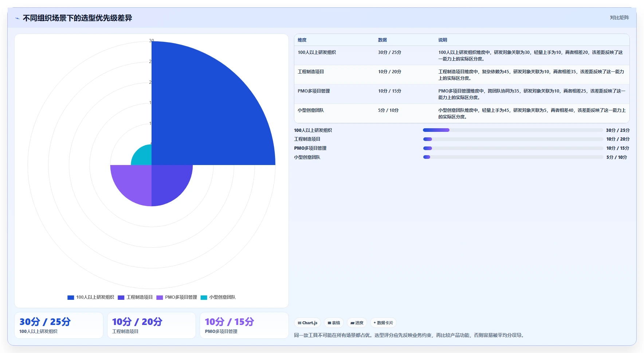
Task: Toggle 小型创意团队 cyan legend color box
Action: click(x=204, y=297)
